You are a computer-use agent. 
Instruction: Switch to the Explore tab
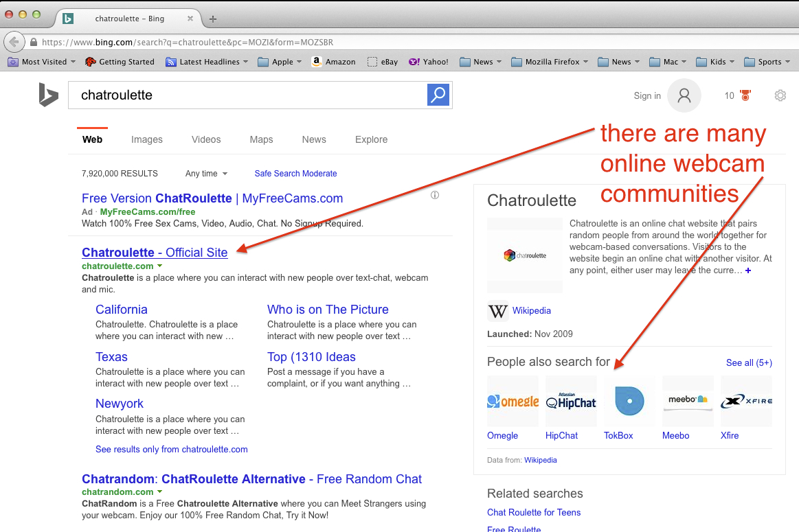(372, 139)
